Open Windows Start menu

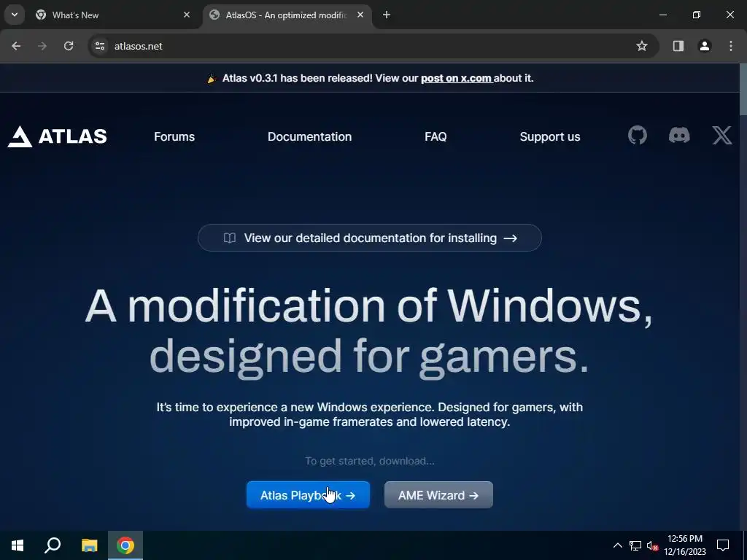pos(18,545)
